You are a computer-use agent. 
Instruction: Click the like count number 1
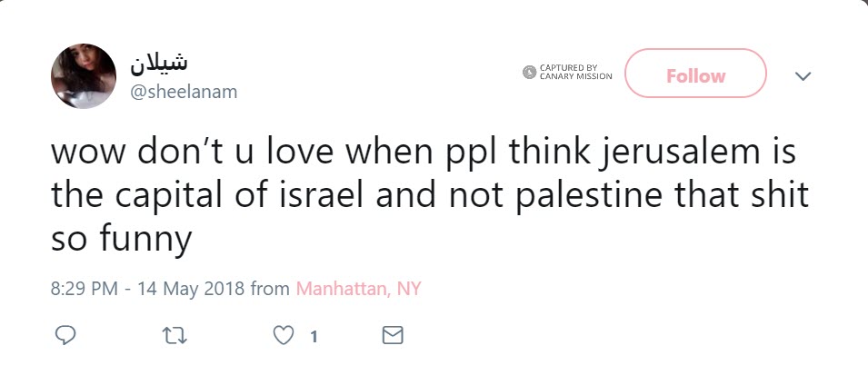click(x=314, y=337)
